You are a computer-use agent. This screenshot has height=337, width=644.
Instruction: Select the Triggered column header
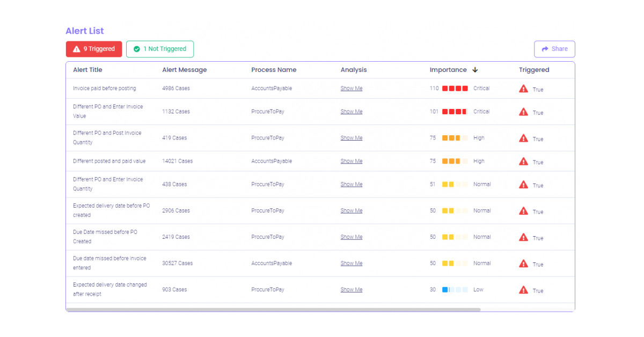(x=533, y=70)
